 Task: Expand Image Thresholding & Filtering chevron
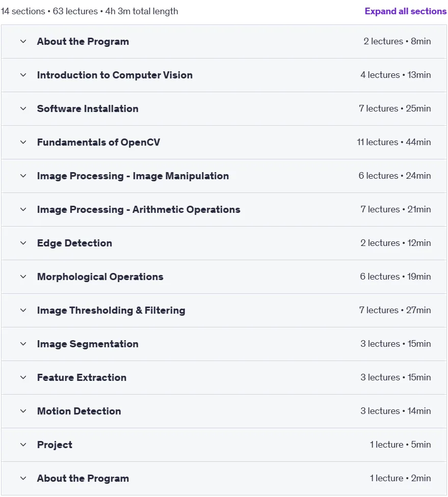point(23,310)
